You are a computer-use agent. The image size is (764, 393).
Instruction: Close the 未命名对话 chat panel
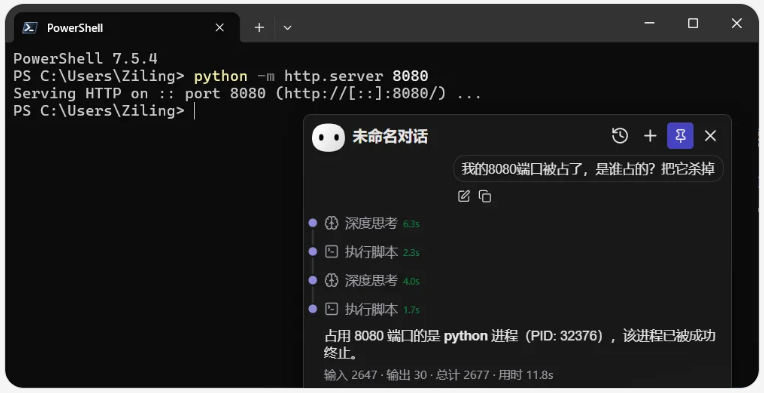710,136
